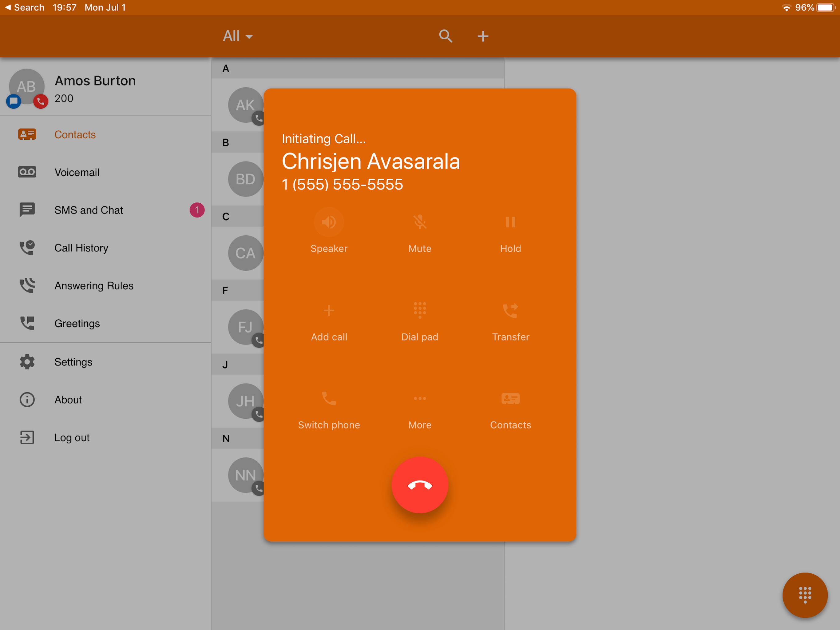
Task: Click the Settings gear icon
Action: (27, 362)
